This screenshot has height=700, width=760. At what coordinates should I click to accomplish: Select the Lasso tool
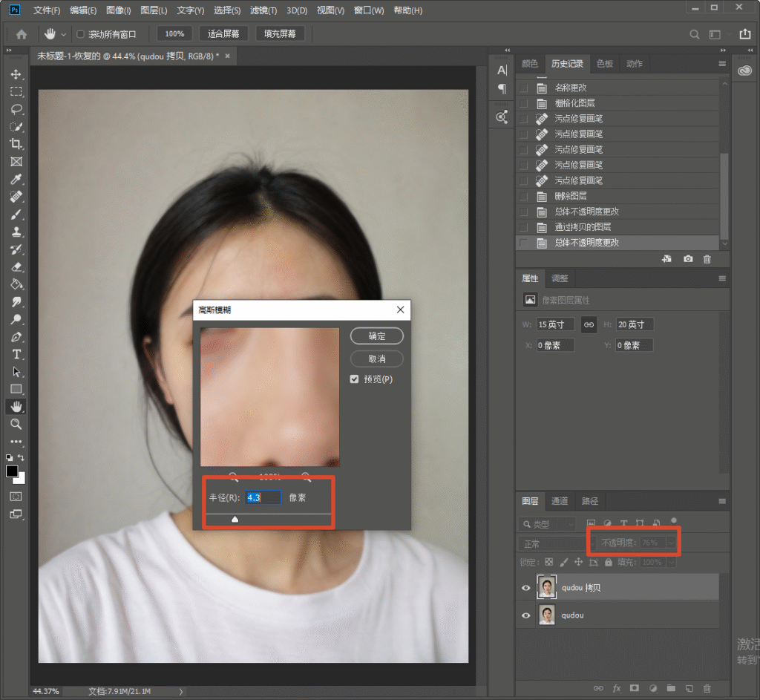(16, 109)
